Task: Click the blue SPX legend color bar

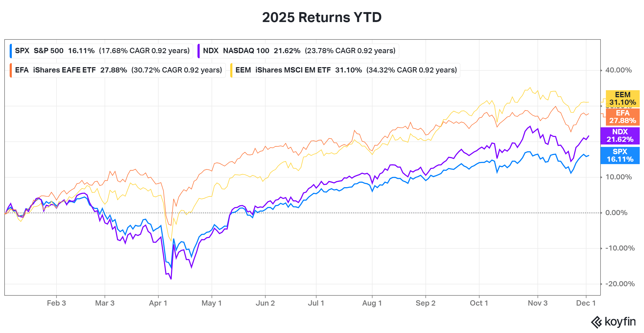Action: point(11,51)
